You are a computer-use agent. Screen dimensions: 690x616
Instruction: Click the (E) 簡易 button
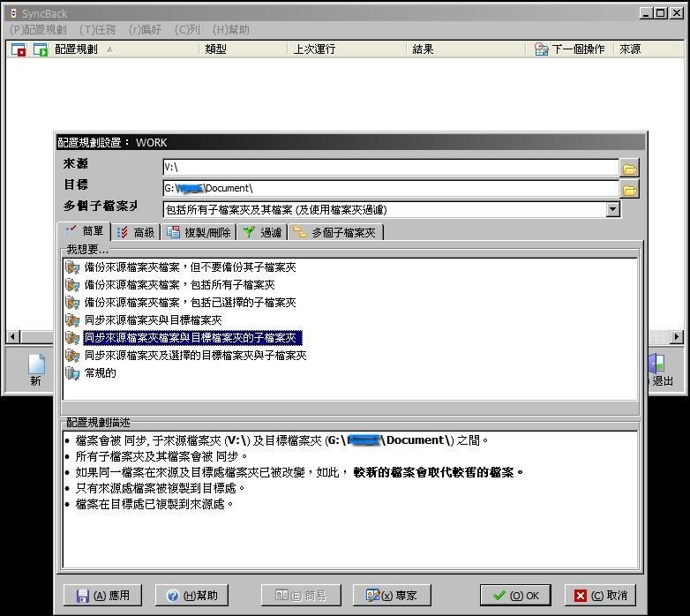(x=301, y=596)
